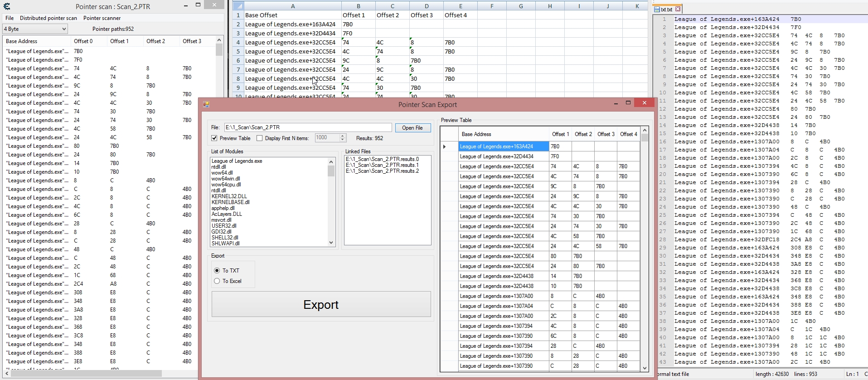The width and height of the screenshot is (868, 380).
Task: Open Distributed pointer scan menu
Action: 48,18
